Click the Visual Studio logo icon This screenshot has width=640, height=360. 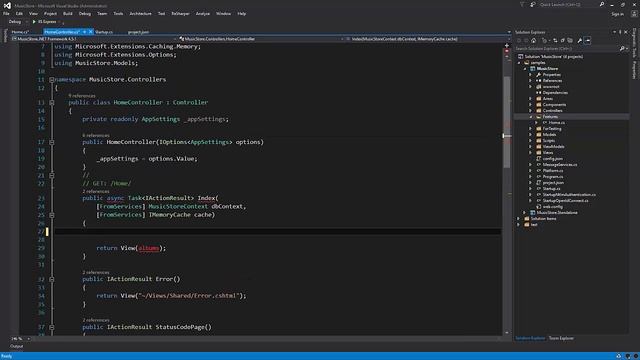(7, 5)
